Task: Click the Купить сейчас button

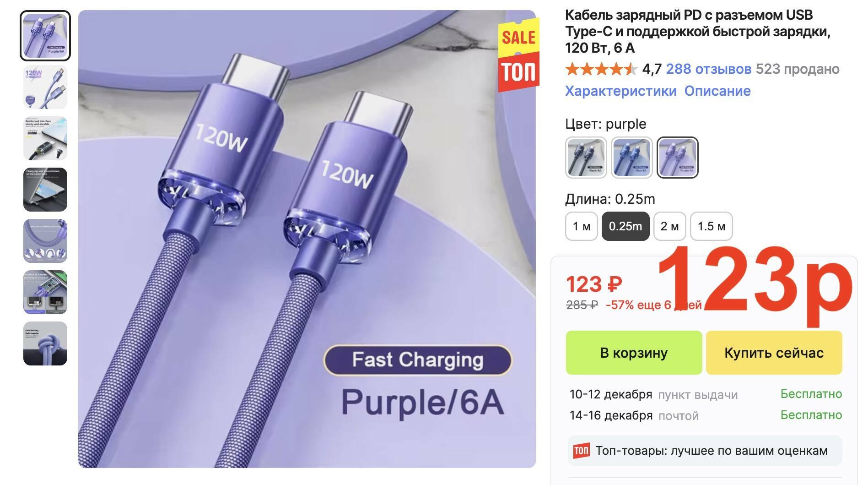Action: click(774, 353)
